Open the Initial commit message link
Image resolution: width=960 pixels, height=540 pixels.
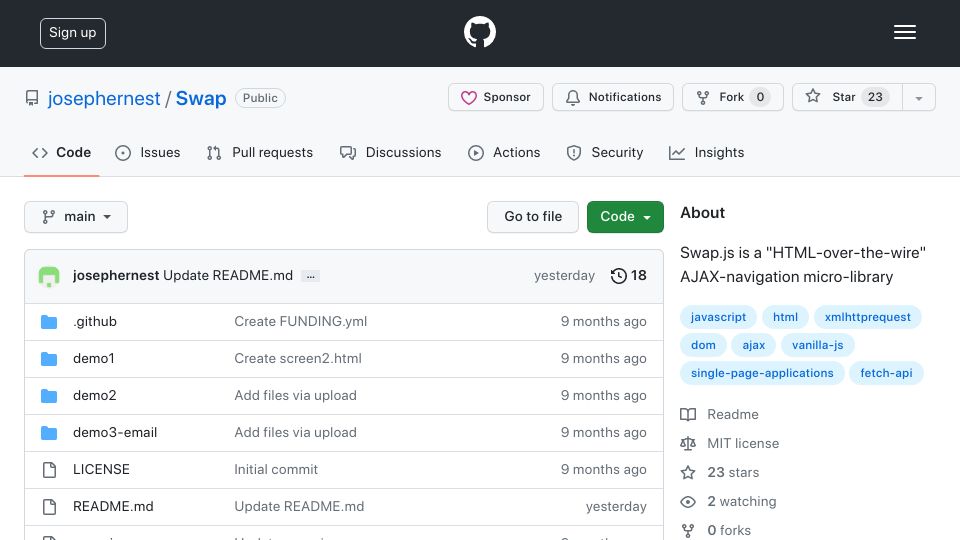(x=276, y=469)
